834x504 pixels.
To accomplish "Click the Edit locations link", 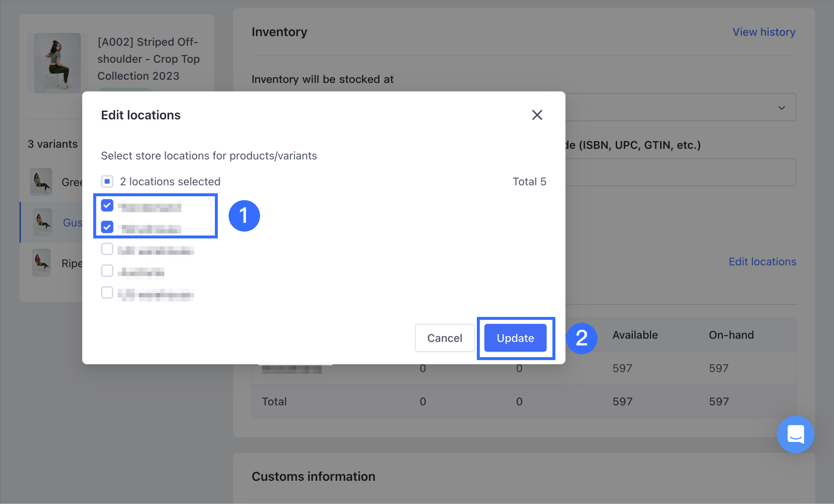I will pos(762,262).
